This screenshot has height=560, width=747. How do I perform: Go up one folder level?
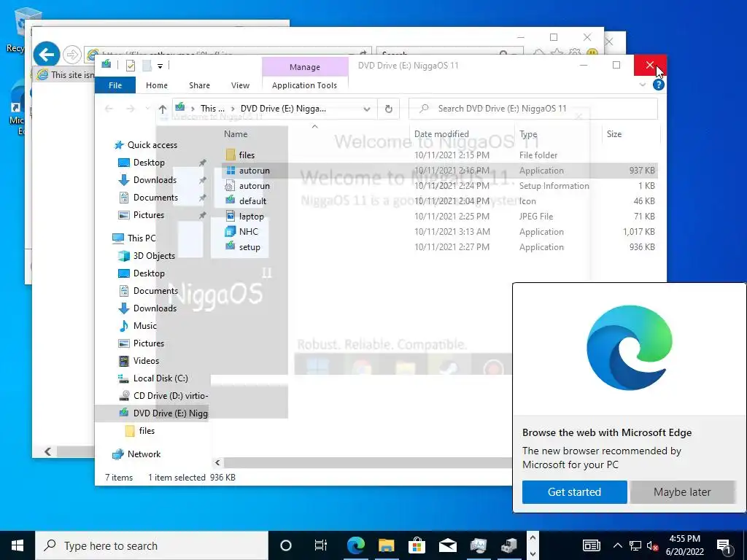(x=163, y=109)
